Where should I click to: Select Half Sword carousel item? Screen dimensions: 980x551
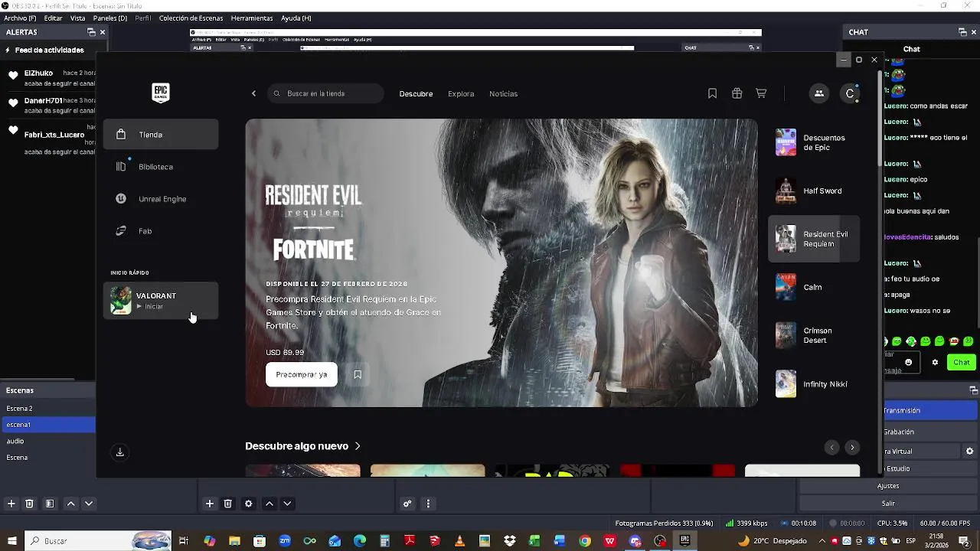(814, 191)
